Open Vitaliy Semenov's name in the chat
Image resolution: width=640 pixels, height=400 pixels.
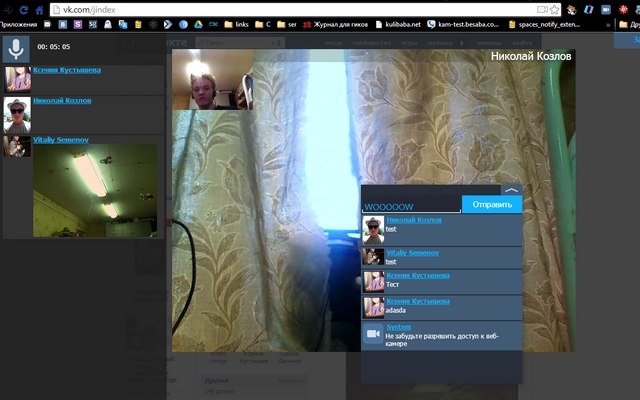[413, 253]
